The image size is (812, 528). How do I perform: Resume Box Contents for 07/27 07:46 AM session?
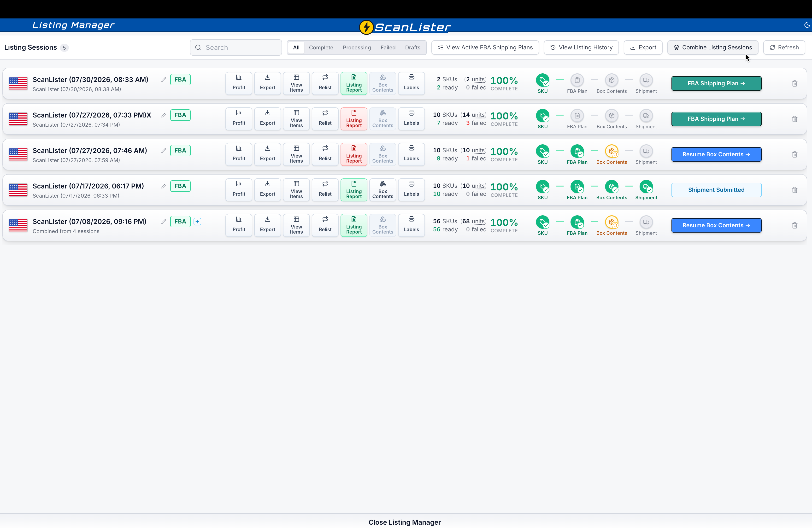click(x=716, y=154)
